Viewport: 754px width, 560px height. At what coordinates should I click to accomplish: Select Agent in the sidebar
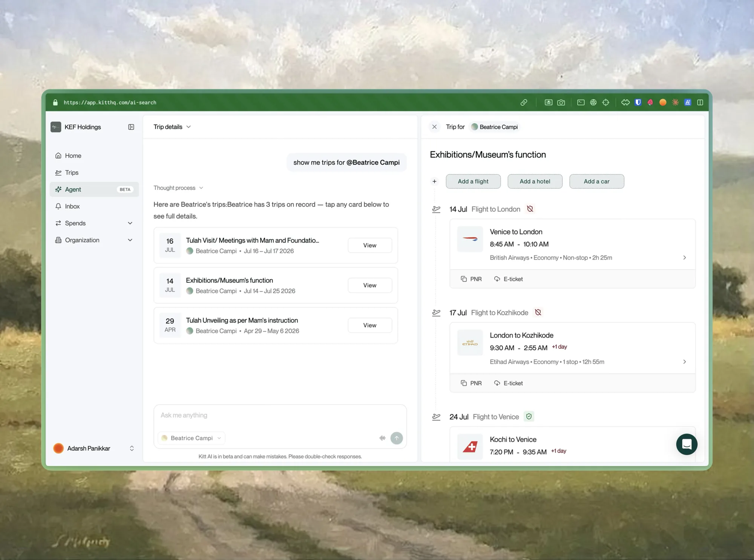click(94, 189)
